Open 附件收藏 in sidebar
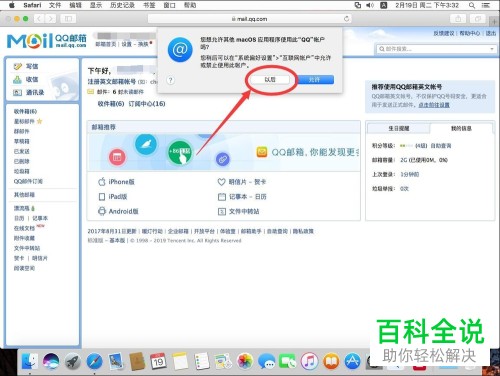The height and width of the screenshot is (376, 500). [24, 238]
